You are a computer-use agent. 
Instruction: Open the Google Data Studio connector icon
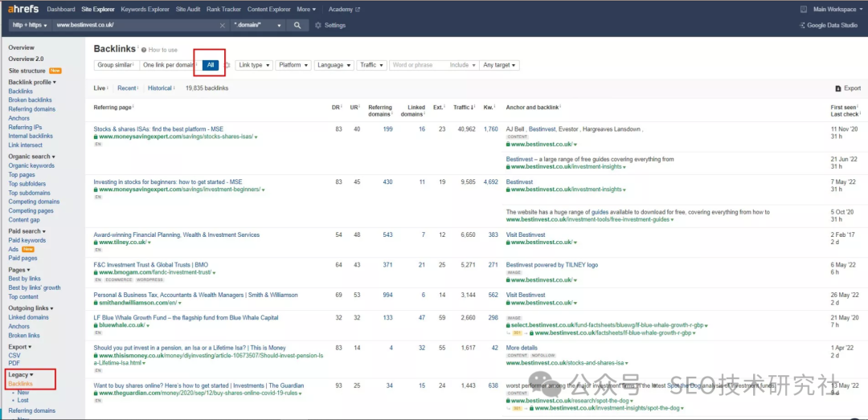[801, 25]
